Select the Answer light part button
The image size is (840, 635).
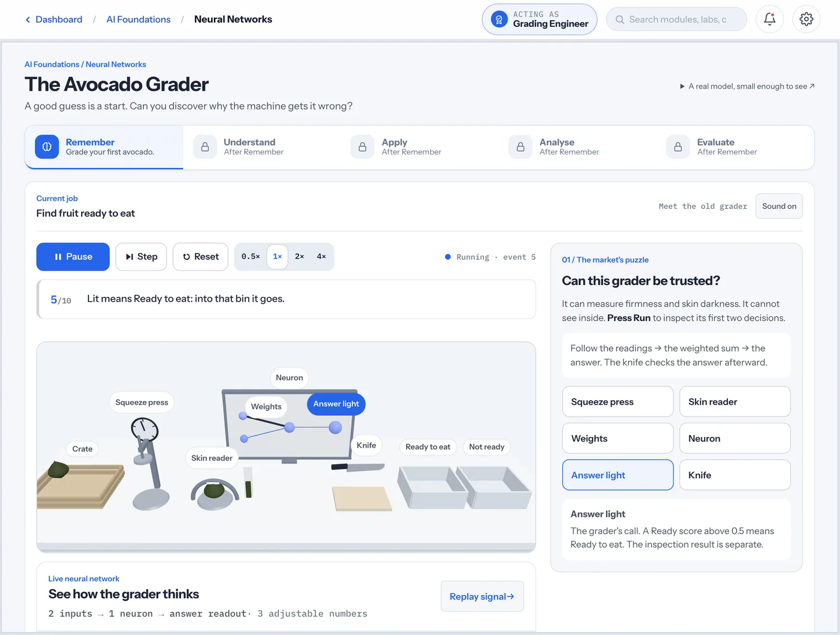point(618,475)
